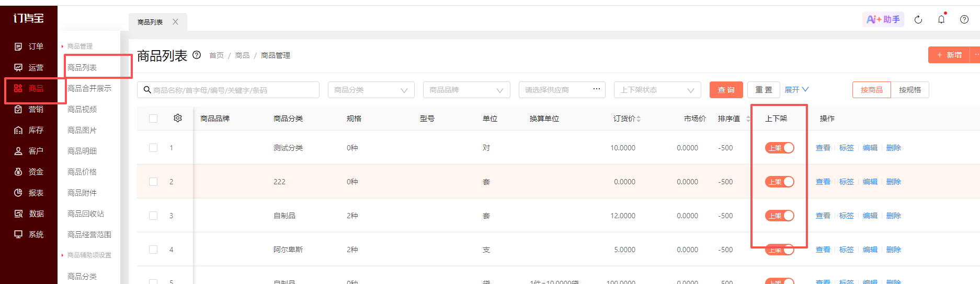
Task: Click 删除 link for row 3
Action: [894, 216]
